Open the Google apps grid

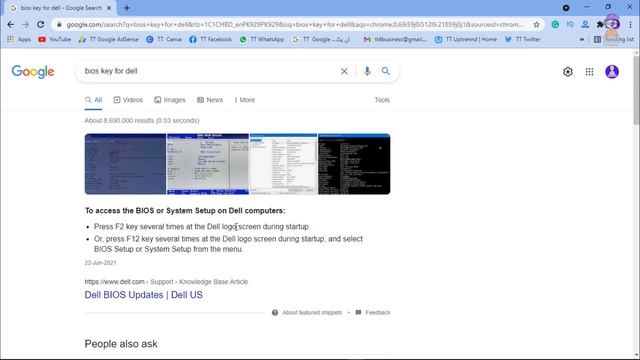[589, 72]
